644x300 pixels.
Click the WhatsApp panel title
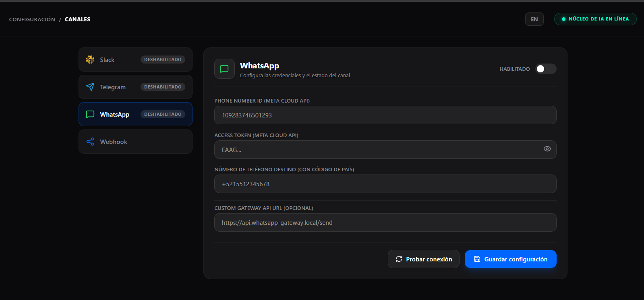coord(259,66)
